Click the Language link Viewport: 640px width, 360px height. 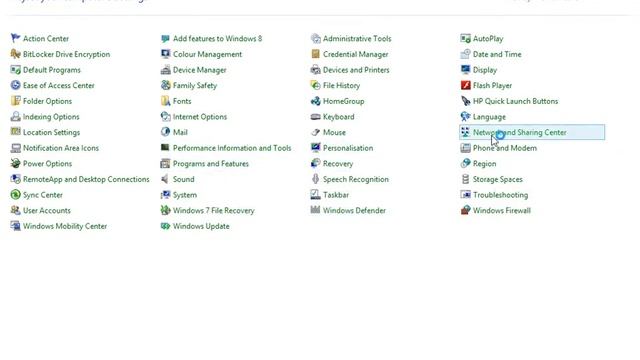pyautogui.click(x=489, y=117)
